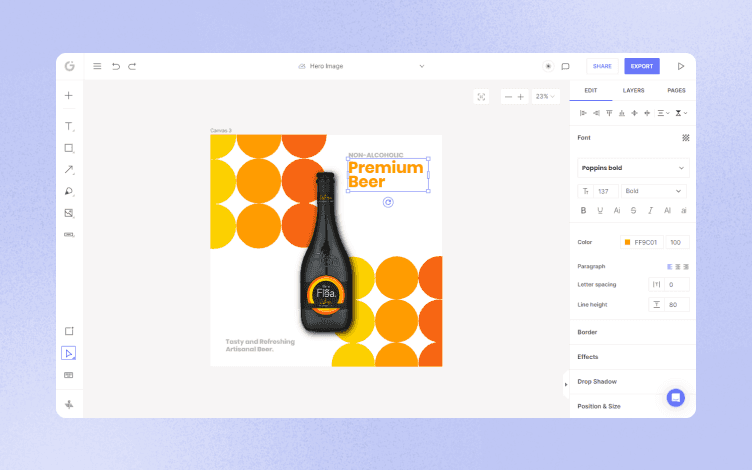Select the canvas frame tool
This screenshot has height=470, width=752.
pyautogui.click(x=69, y=331)
